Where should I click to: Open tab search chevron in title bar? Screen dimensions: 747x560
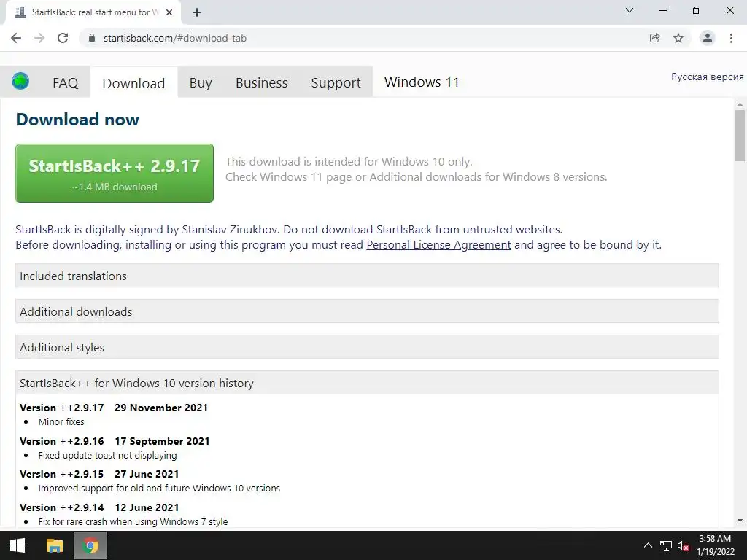(630, 10)
